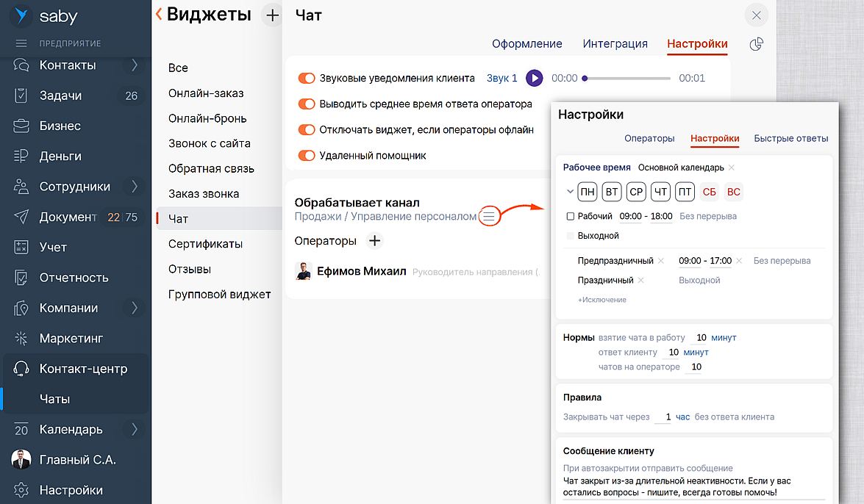Collapse the weekday row chevron before ПН
Screen dimensions: 864x504
(x=570, y=192)
